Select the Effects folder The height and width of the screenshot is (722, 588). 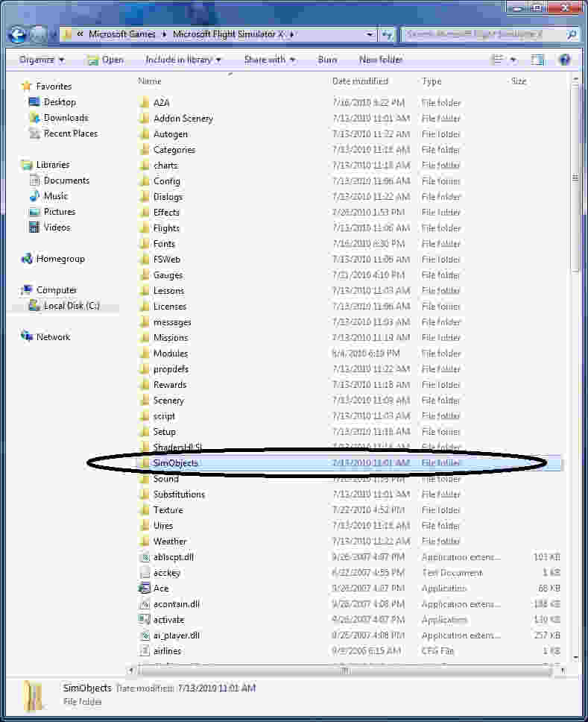[166, 213]
